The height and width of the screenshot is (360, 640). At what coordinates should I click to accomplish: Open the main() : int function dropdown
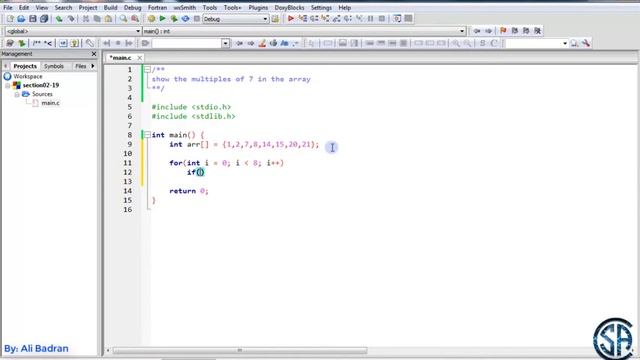[462, 31]
